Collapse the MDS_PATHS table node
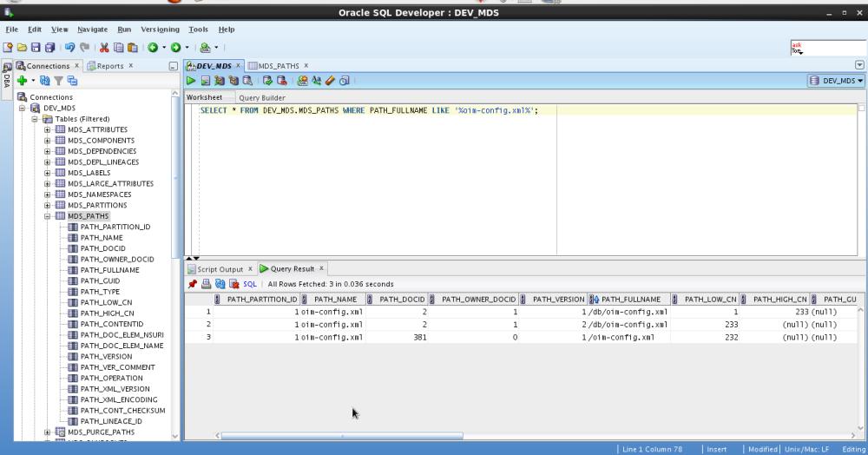 point(48,216)
